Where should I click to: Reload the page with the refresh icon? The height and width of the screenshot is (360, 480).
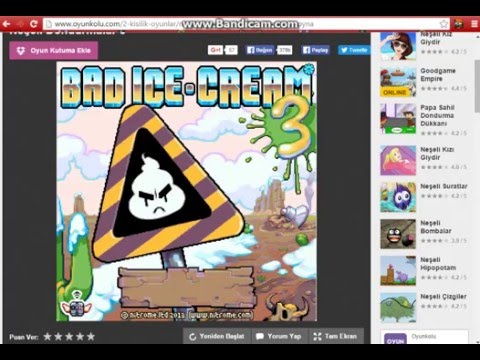tap(33, 24)
